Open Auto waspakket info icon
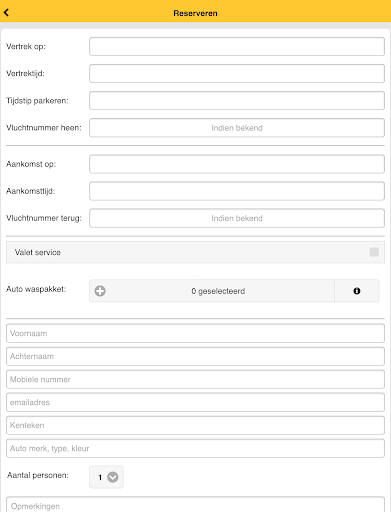The image size is (391, 512). click(x=357, y=291)
